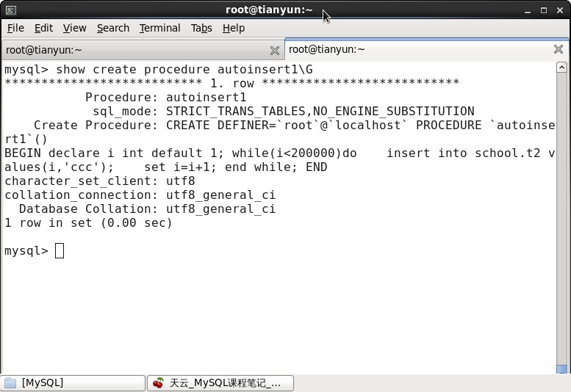Open the Search menu

(113, 28)
